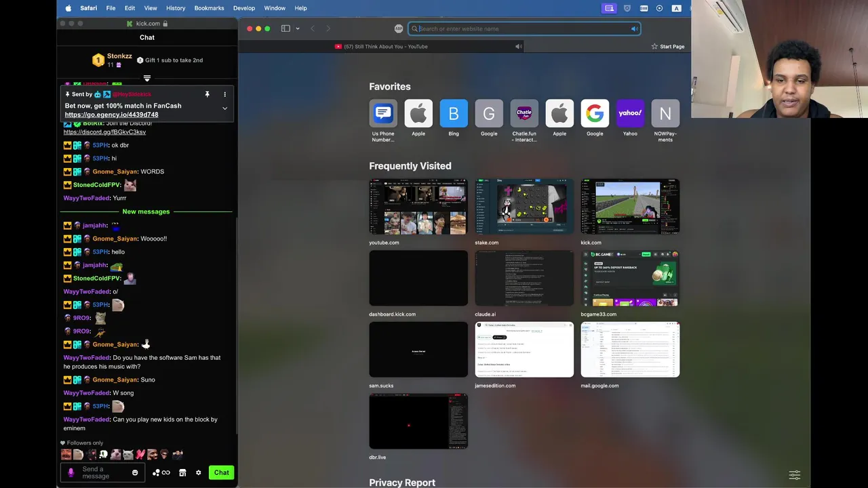Open the Yahoo favorite icon

630,113
